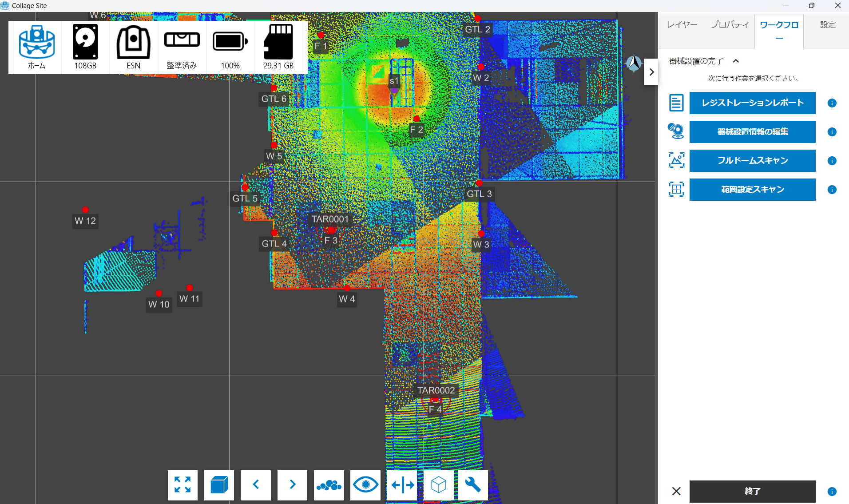The width and height of the screenshot is (849, 504).
Task: Go to next view with right chevron
Action: [292, 485]
